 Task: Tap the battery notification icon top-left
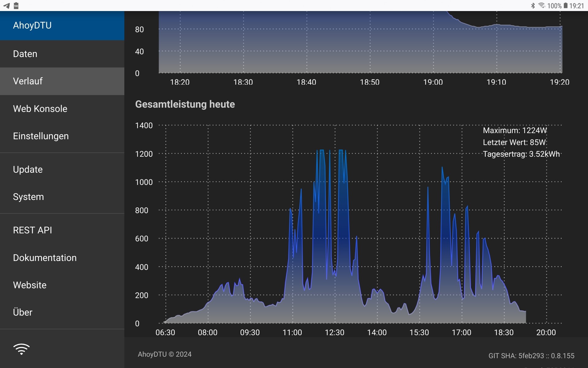click(x=16, y=6)
